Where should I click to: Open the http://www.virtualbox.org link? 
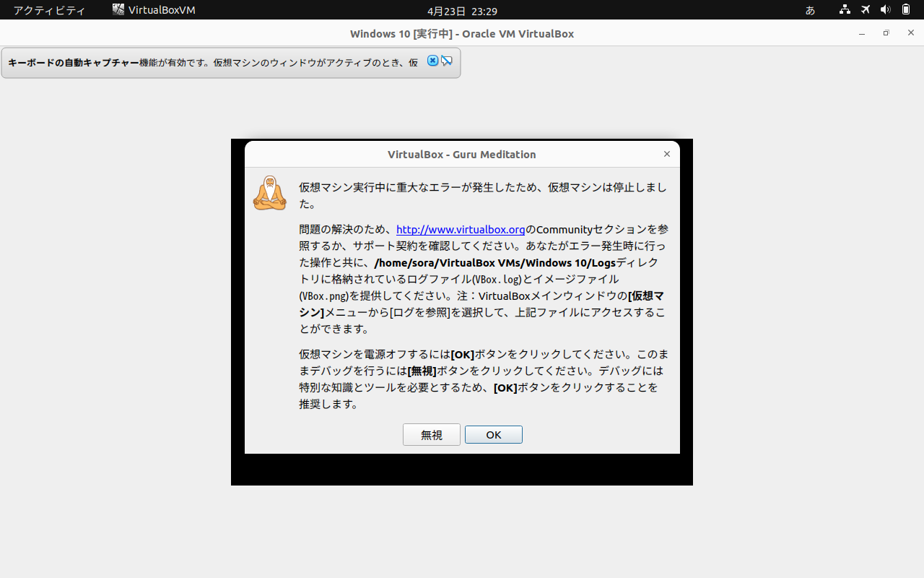click(461, 229)
